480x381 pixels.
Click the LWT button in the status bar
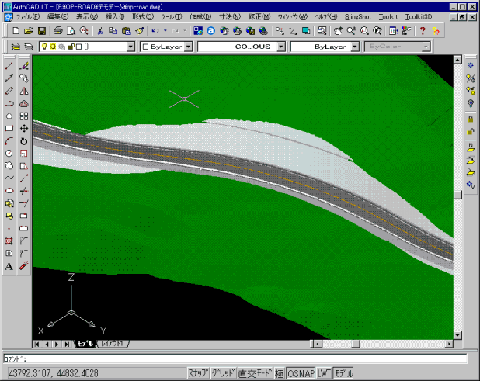click(324, 373)
